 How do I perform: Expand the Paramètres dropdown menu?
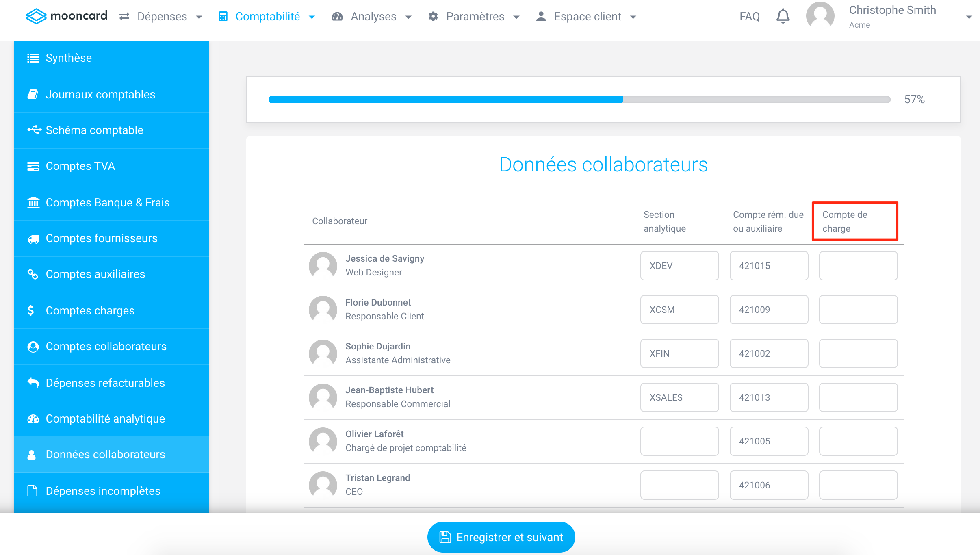[475, 16]
